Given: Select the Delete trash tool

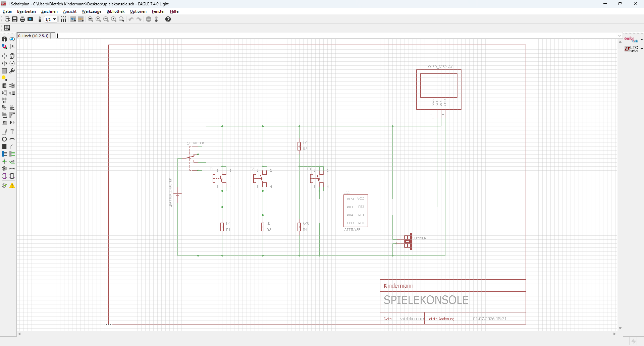Looking at the screenshot, I should (x=4, y=85).
